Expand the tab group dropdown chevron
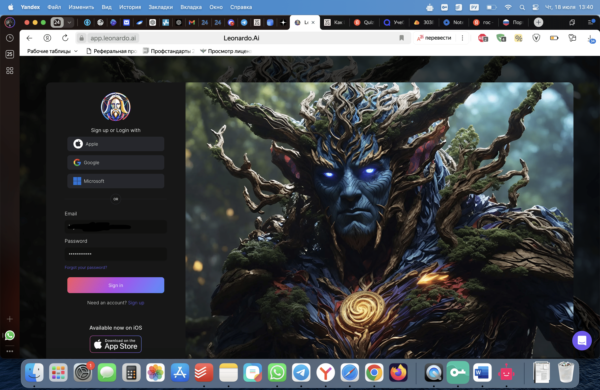This screenshot has height=390, width=600. coord(69,22)
